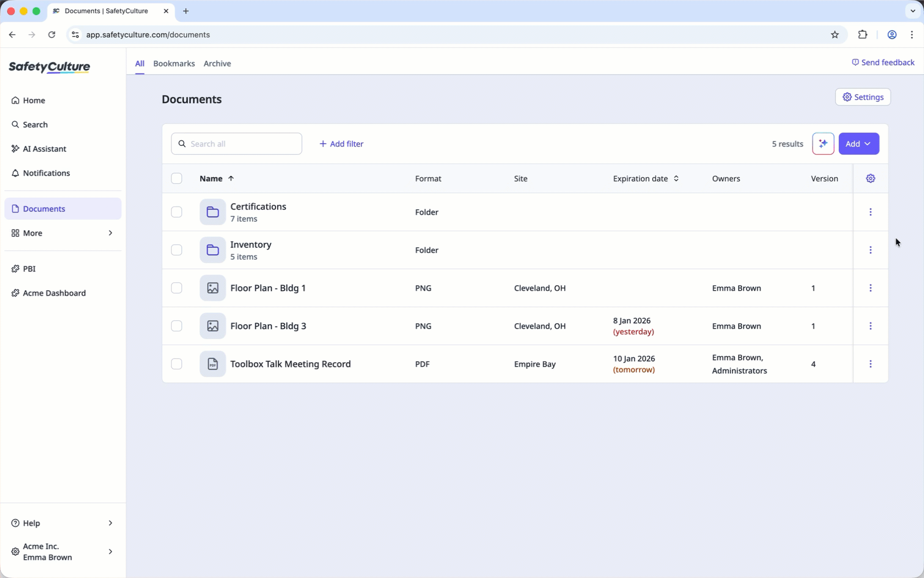The image size is (924, 578).
Task: Open the Documents Settings button
Action: click(862, 97)
